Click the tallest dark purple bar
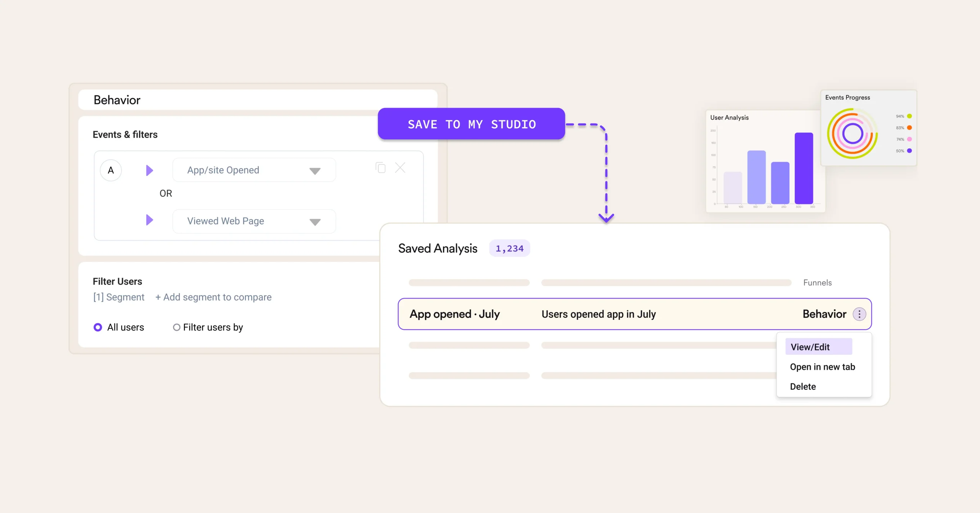The width and height of the screenshot is (980, 513). point(804,168)
